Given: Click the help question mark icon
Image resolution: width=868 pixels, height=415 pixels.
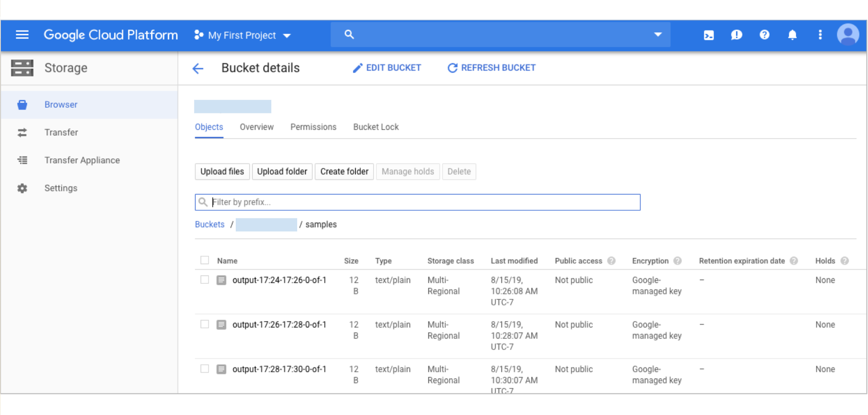Looking at the screenshot, I should pyautogui.click(x=764, y=35).
